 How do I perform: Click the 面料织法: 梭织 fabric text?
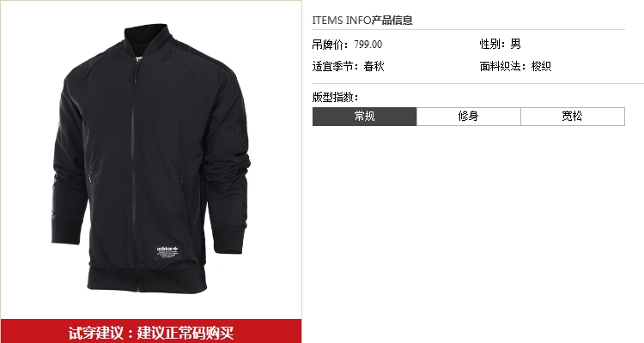click(x=515, y=66)
